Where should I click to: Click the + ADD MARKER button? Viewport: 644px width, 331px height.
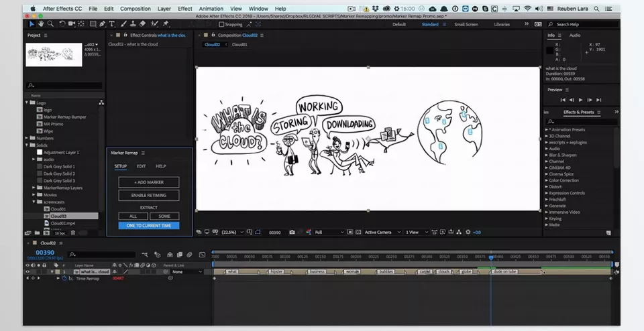pyautogui.click(x=149, y=182)
